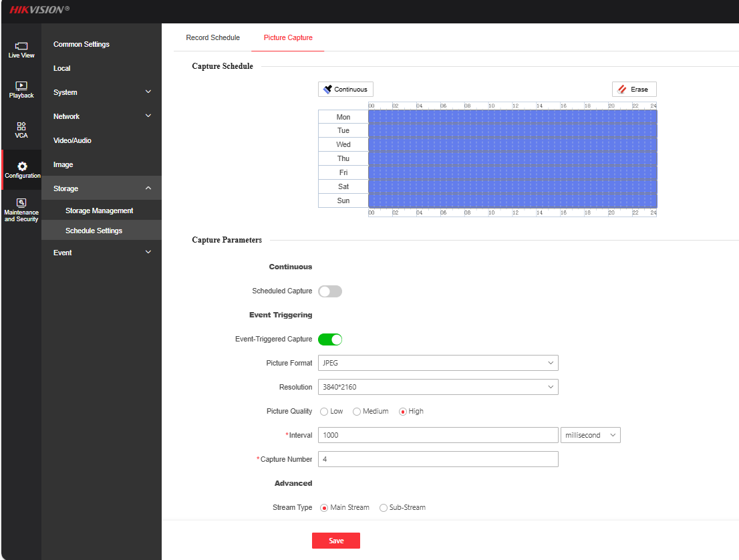
Task: Open Maintenance and Security icon
Action: pos(21,210)
